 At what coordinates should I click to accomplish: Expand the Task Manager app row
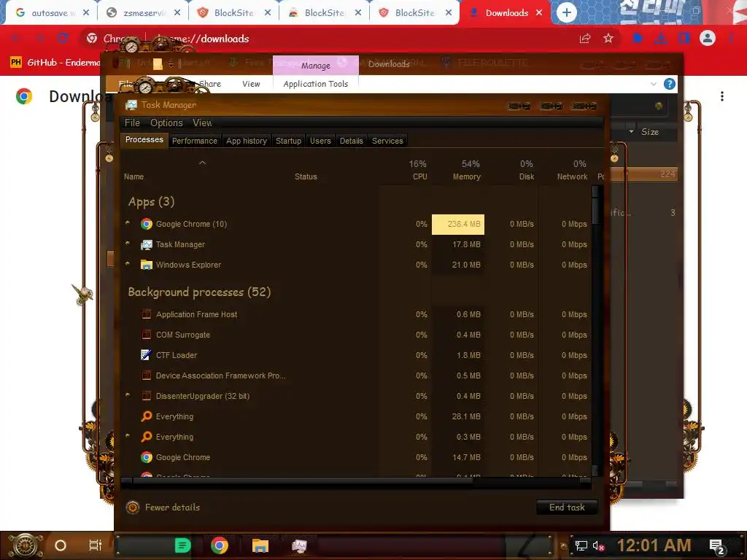(x=128, y=244)
